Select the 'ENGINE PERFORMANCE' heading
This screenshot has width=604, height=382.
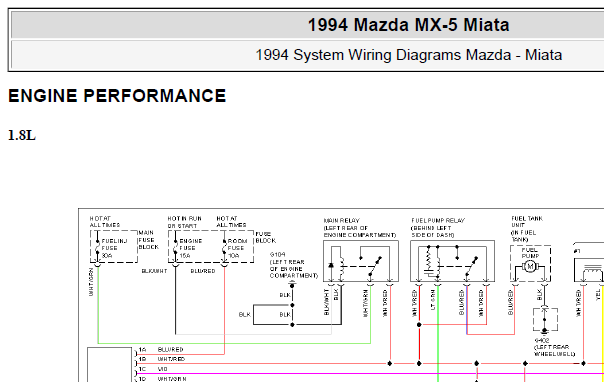click(117, 96)
